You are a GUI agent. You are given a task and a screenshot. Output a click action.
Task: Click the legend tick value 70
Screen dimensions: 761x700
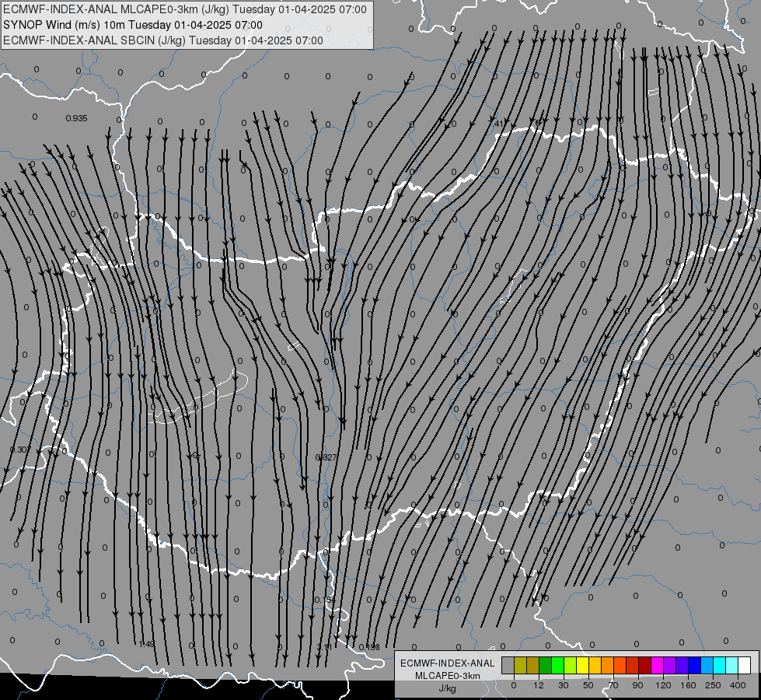tap(613, 685)
